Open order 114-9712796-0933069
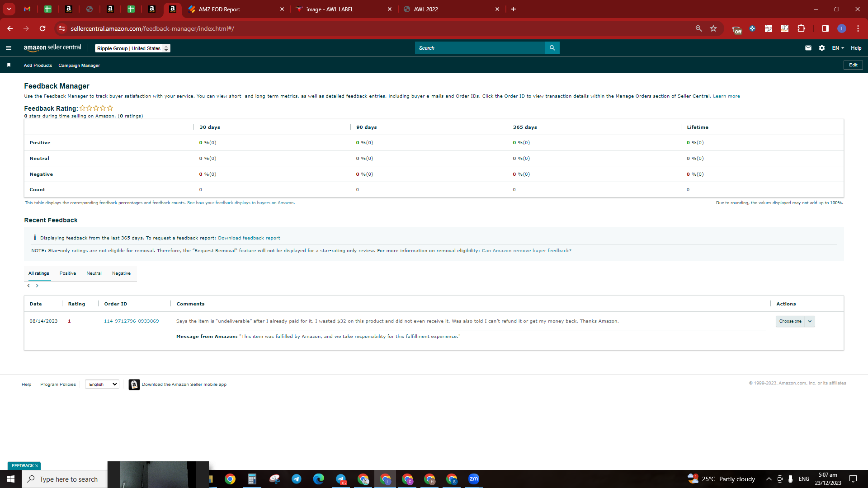 tap(132, 321)
